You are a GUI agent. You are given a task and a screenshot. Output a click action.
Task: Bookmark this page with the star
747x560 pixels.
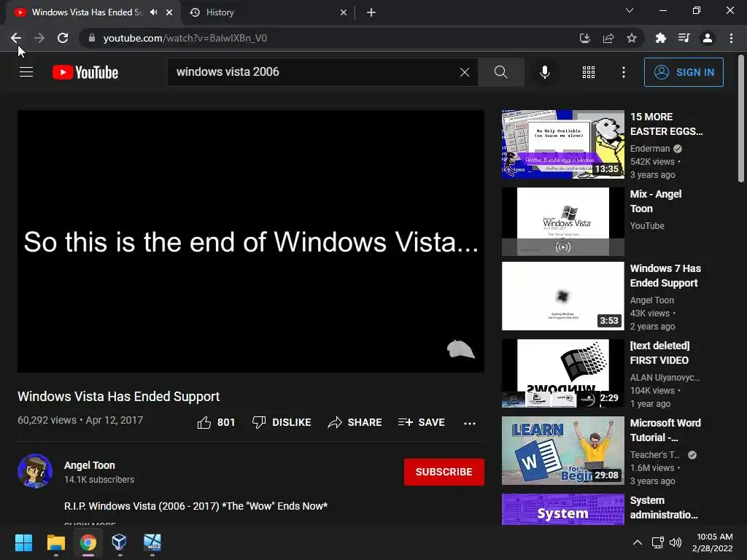pyautogui.click(x=632, y=38)
